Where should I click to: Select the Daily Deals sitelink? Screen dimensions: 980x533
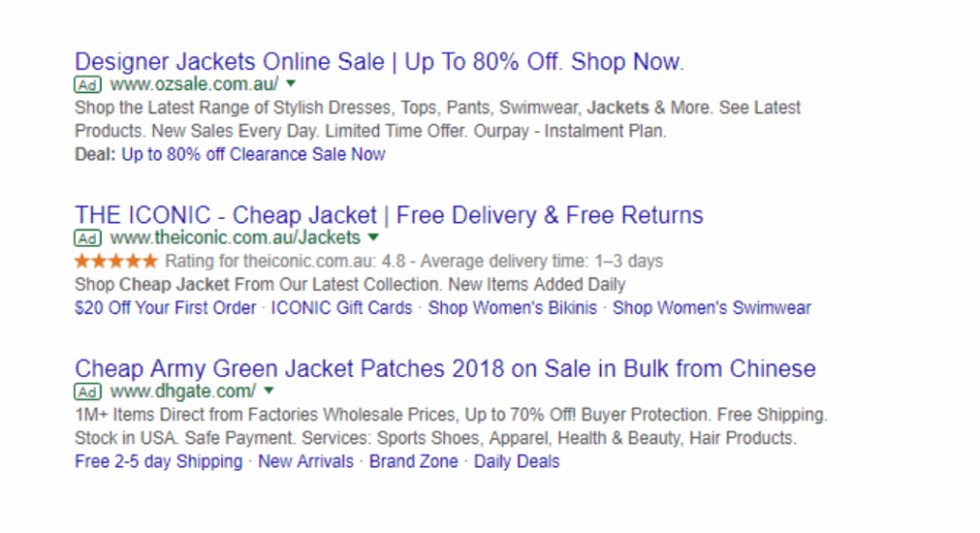(x=517, y=462)
